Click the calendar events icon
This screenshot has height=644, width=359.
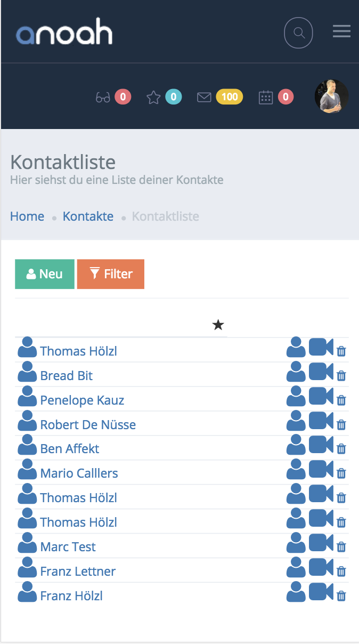[x=266, y=97]
